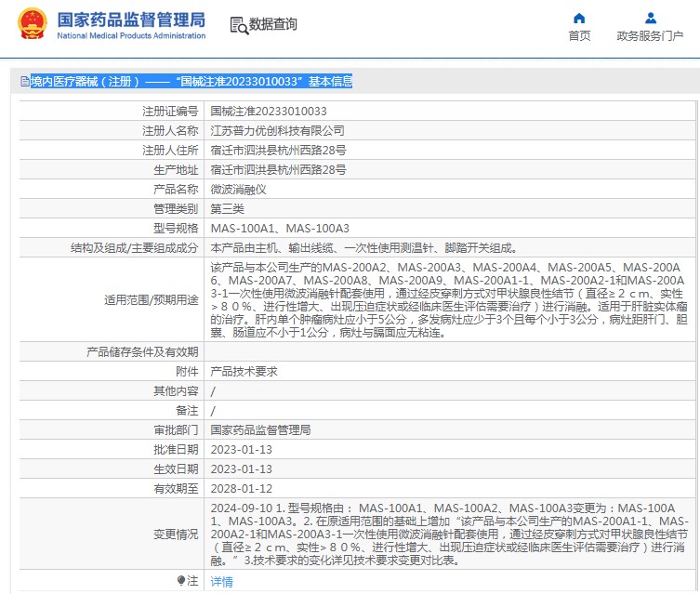Click model spec value MAS-100A1、MAS-100A3
This screenshot has height=594, width=700.
click(x=280, y=229)
